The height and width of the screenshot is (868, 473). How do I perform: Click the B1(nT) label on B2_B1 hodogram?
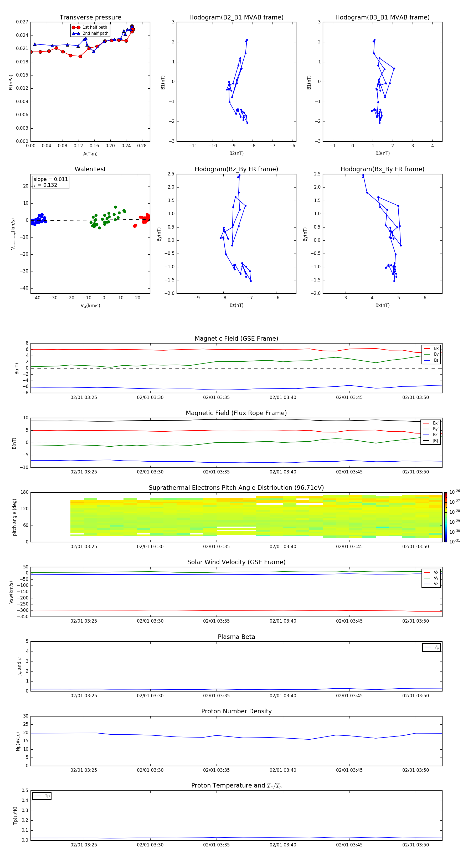pyautogui.click(x=163, y=82)
